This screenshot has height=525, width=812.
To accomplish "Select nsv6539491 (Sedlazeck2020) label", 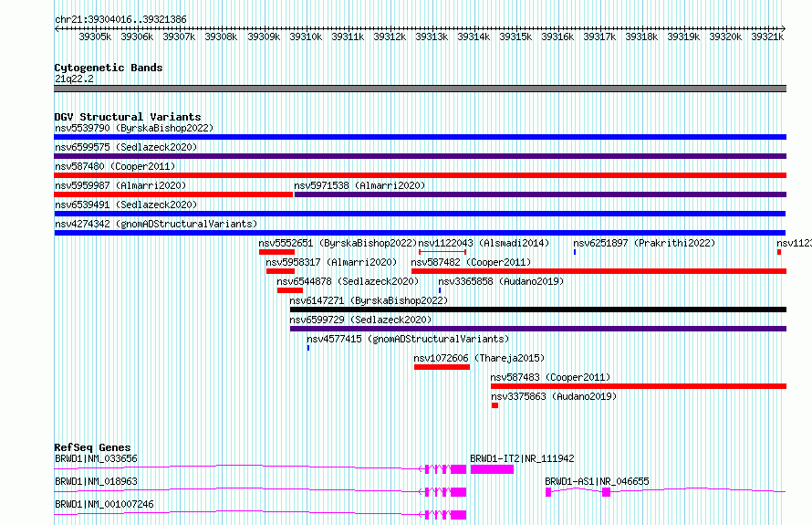I will click(x=126, y=205).
